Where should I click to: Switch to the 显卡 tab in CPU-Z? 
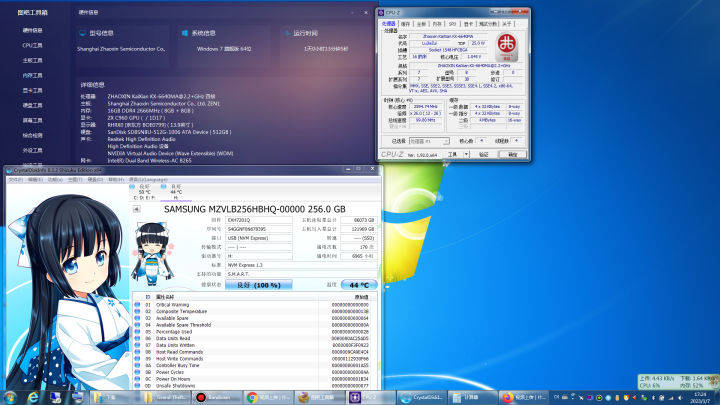(x=468, y=24)
